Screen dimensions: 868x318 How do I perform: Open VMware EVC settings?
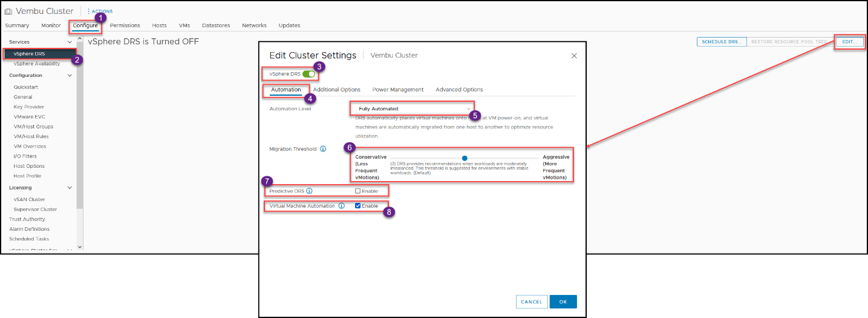coord(29,116)
